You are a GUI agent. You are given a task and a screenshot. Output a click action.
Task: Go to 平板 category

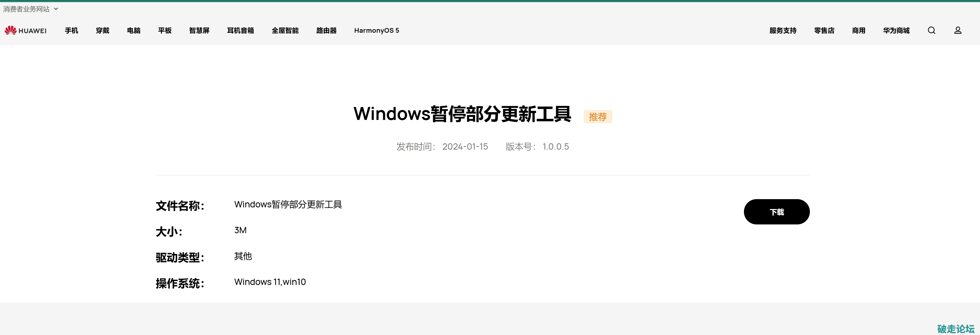click(x=165, y=31)
